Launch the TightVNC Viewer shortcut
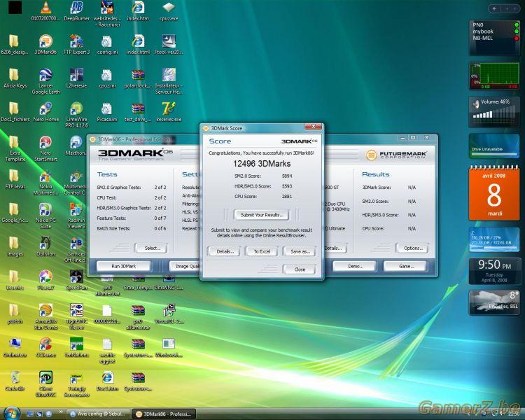Screen dimensions: 525x420 coord(76,317)
